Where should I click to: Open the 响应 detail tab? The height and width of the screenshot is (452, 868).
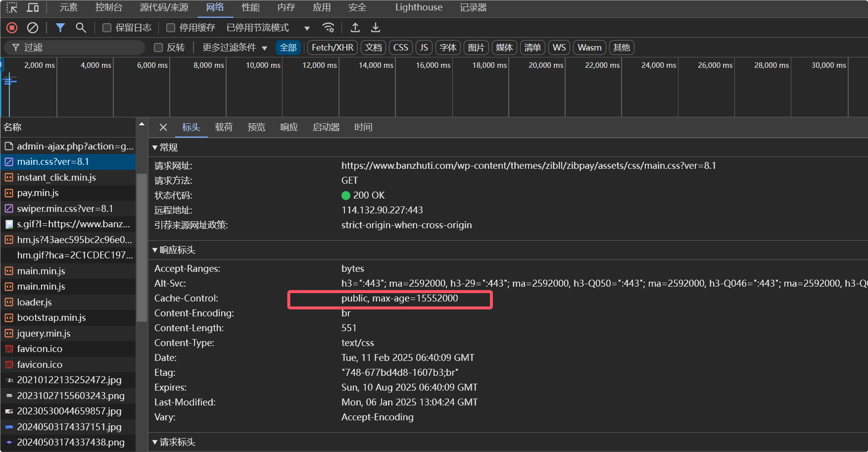click(289, 127)
